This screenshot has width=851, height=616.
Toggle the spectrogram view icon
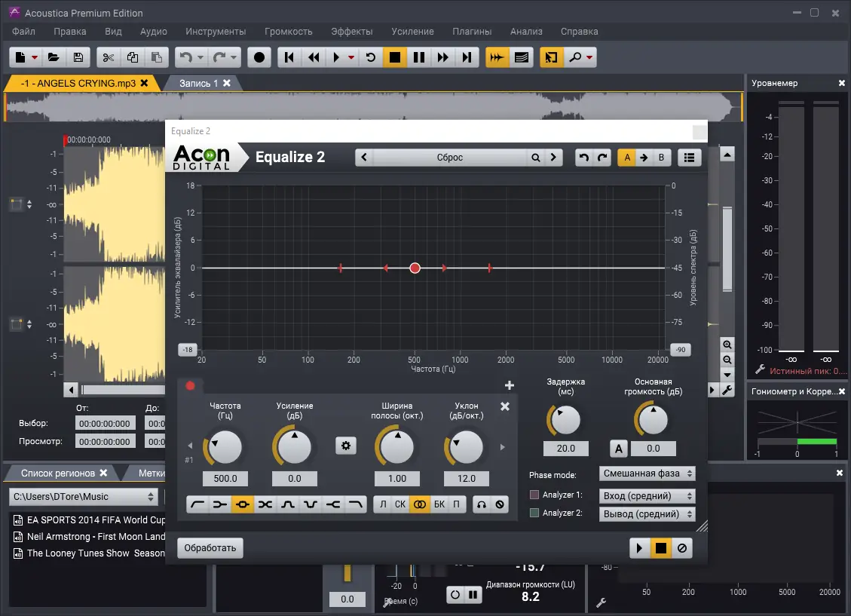(x=522, y=57)
